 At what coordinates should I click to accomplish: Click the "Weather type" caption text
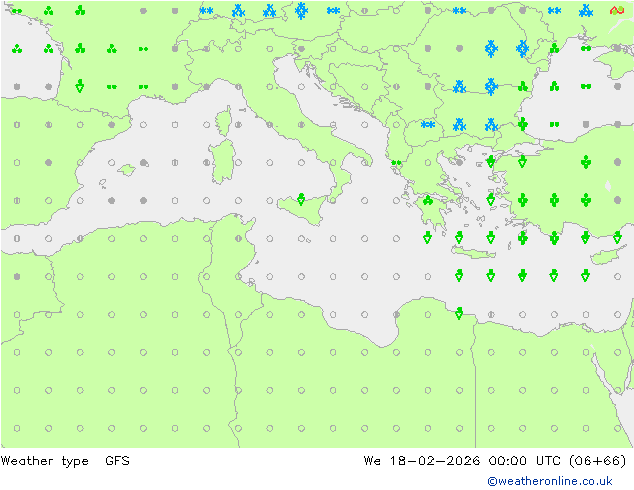tap(44, 461)
